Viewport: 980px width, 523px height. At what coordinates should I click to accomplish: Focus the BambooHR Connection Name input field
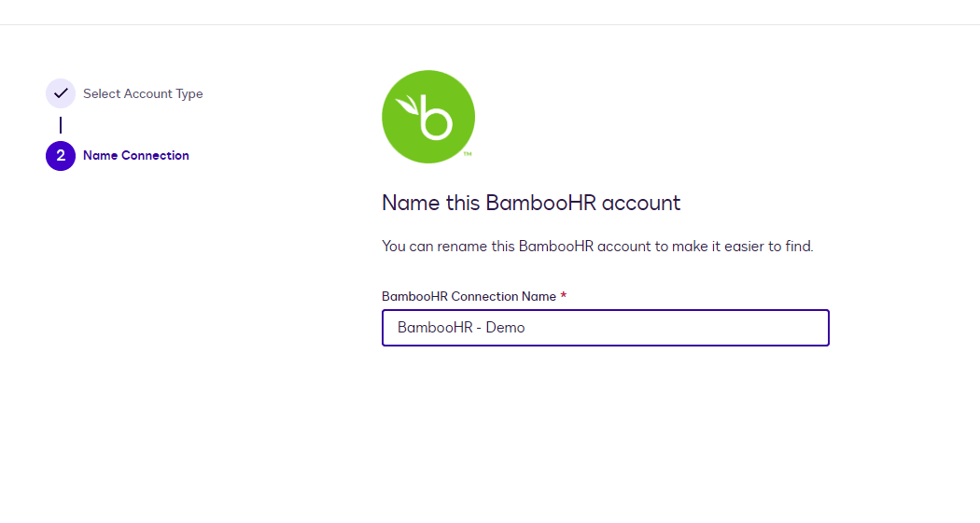click(x=605, y=328)
